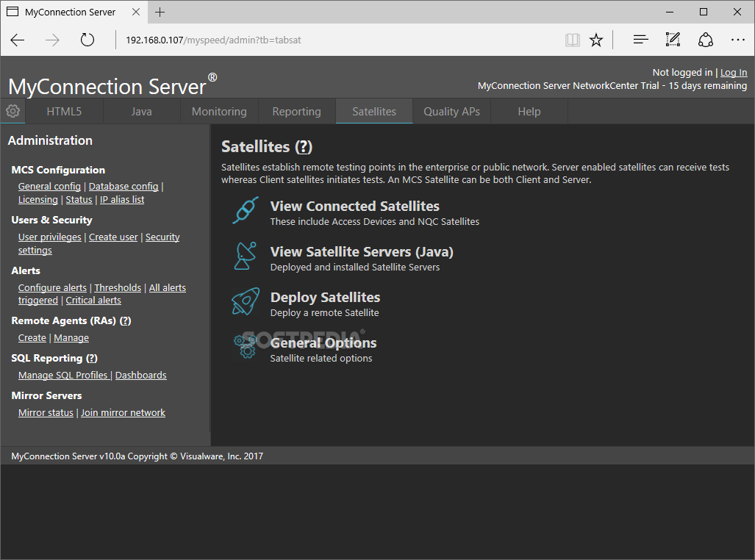Image resolution: width=755 pixels, height=560 pixels.
Task: Open Critical alerts link
Action: [x=93, y=300]
